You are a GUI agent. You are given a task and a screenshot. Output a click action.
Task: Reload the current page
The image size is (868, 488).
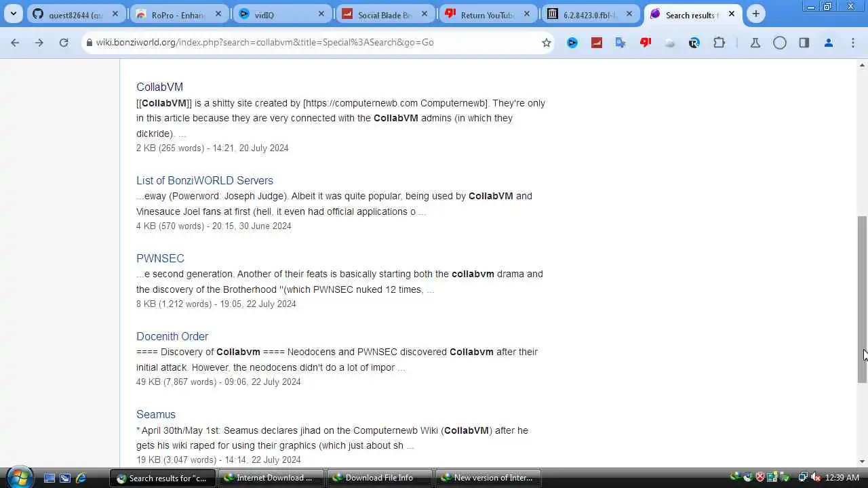click(64, 43)
